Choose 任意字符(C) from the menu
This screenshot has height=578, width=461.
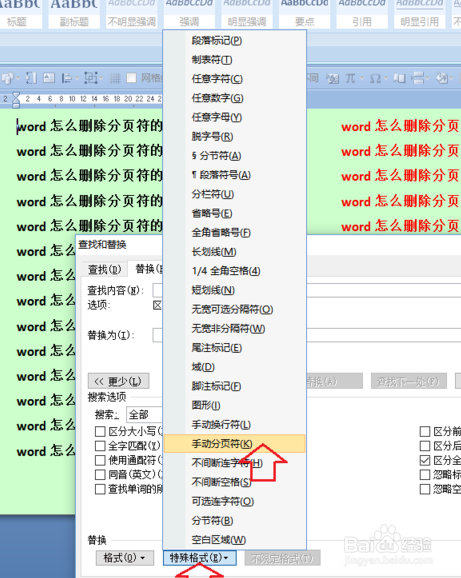click(235, 79)
